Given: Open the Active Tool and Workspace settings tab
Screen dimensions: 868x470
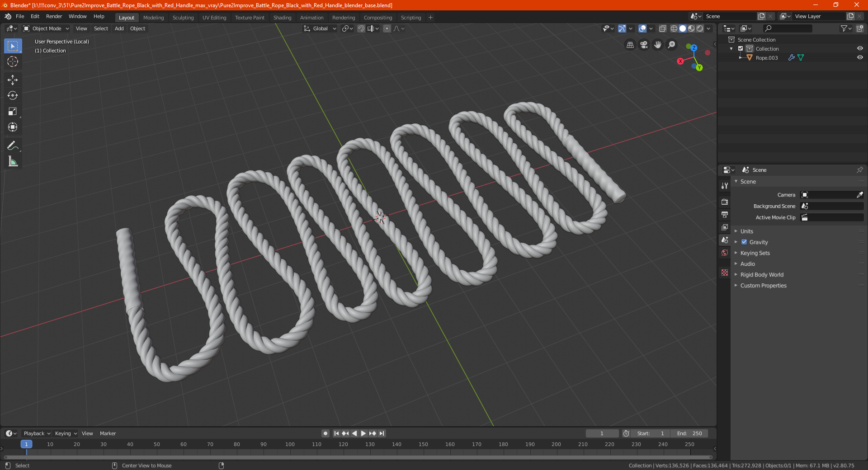Looking at the screenshot, I should coord(725,186).
